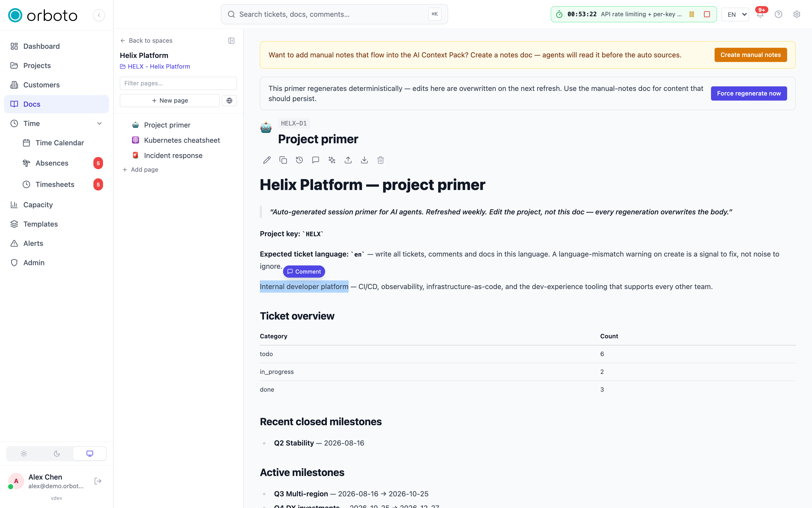This screenshot has height=508, width=812.
Task: Open doc comments via the speech-bubble icon
Action: click(x=315, y=160)
